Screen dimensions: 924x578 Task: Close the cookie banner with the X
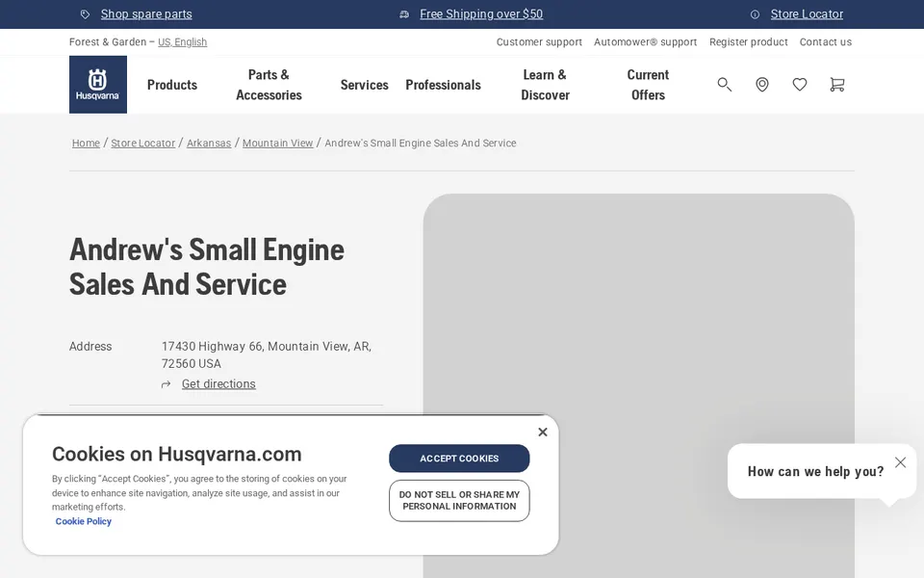(543, 432)
